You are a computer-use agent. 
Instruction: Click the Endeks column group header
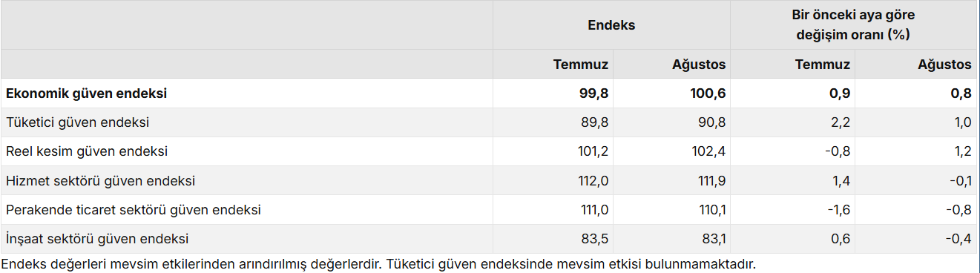tap(611, 25)
